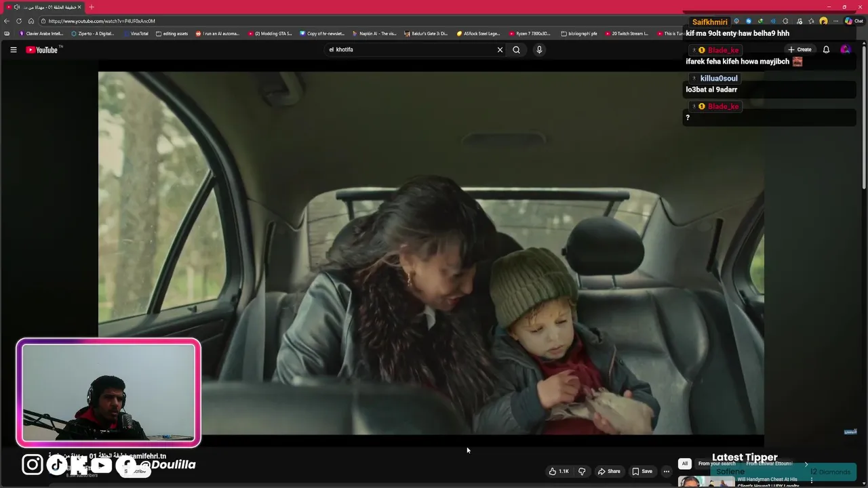
Task: Dislike the video
Action: point(582,471)
